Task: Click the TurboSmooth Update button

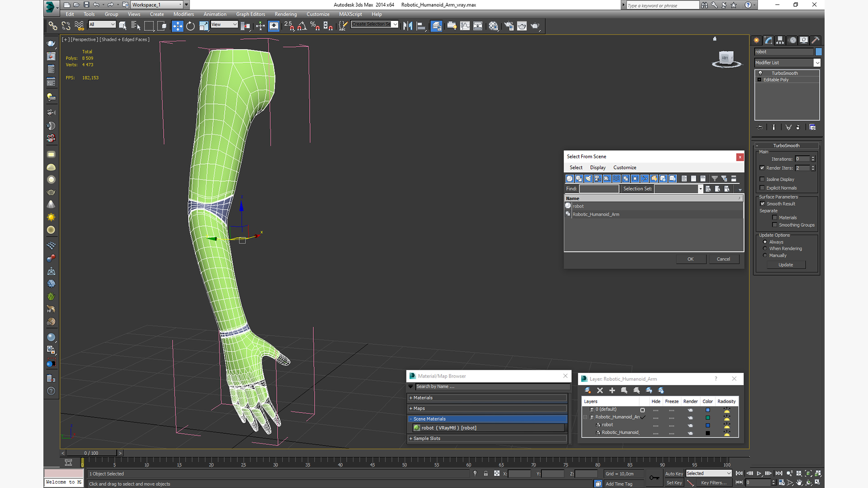Action: click(786, 265)
